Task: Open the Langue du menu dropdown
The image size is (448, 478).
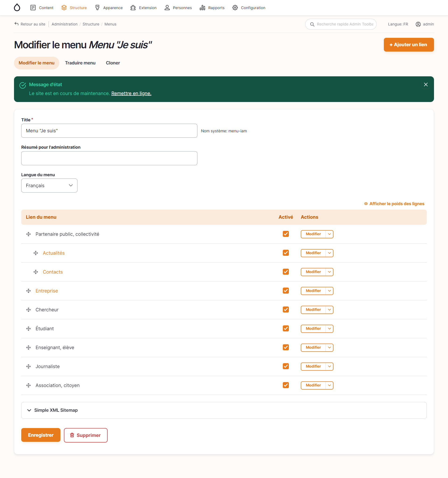Action: (x=49, y=185)
